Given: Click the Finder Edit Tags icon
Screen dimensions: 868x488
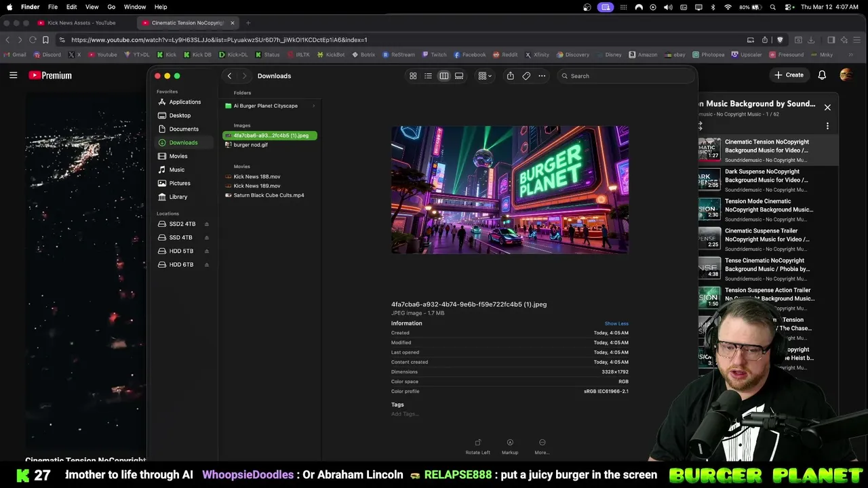Looking at the screenshot, I should coord(526,76).
